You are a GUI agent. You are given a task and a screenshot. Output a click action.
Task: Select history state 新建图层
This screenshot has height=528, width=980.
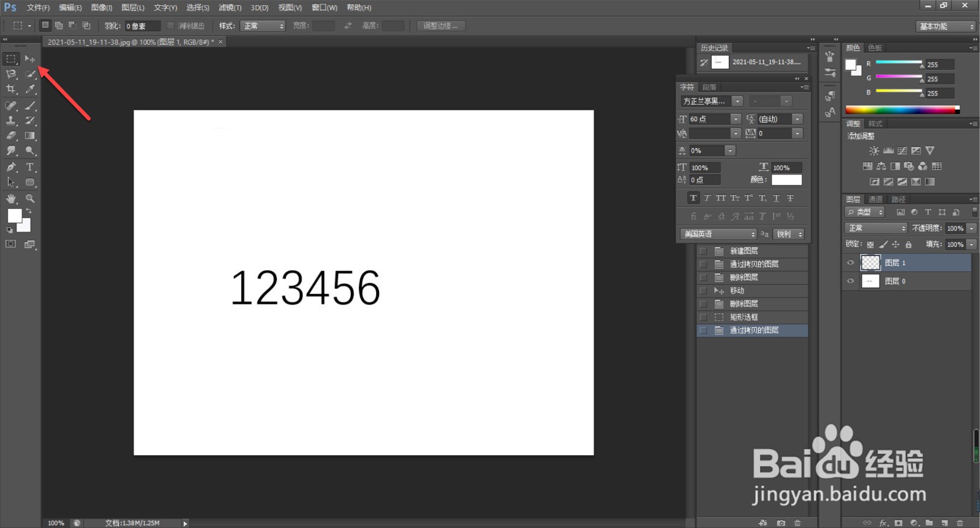[752, 251]
